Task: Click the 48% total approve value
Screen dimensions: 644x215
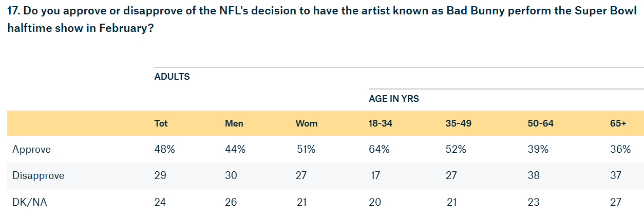Action: [x=165, y=149]
